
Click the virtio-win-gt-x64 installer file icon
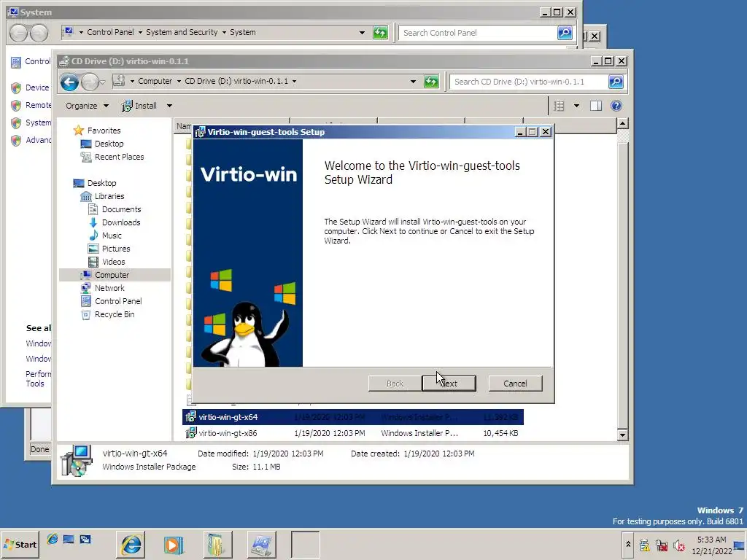tap(190, 416)
